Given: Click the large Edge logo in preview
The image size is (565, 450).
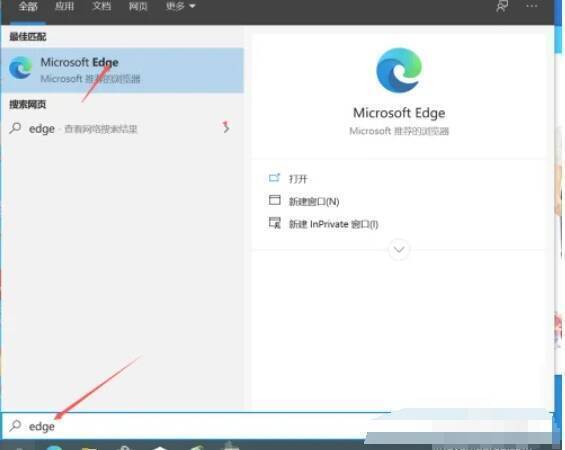Looking at the screenshot, I should click(399, 71).
